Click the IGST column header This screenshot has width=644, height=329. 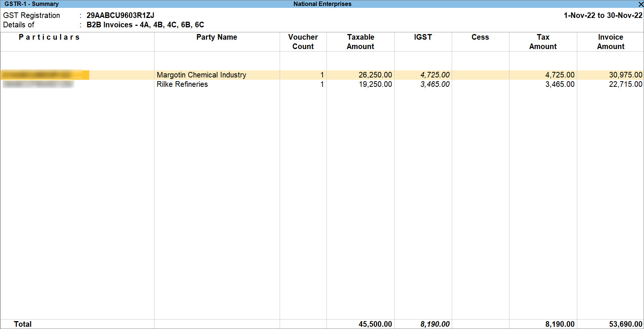(x=423, y=37)
